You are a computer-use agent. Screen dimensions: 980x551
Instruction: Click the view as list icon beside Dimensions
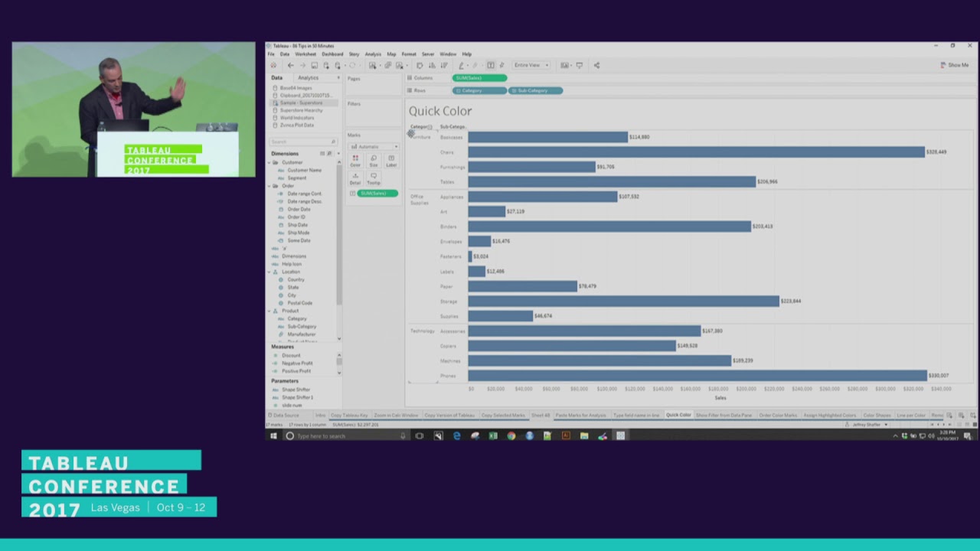point(322,153)
